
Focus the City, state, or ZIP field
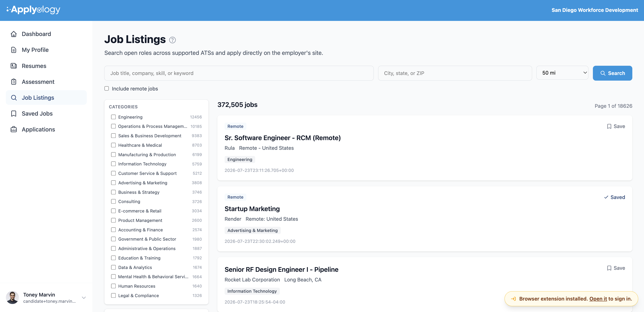click(455, 73)
